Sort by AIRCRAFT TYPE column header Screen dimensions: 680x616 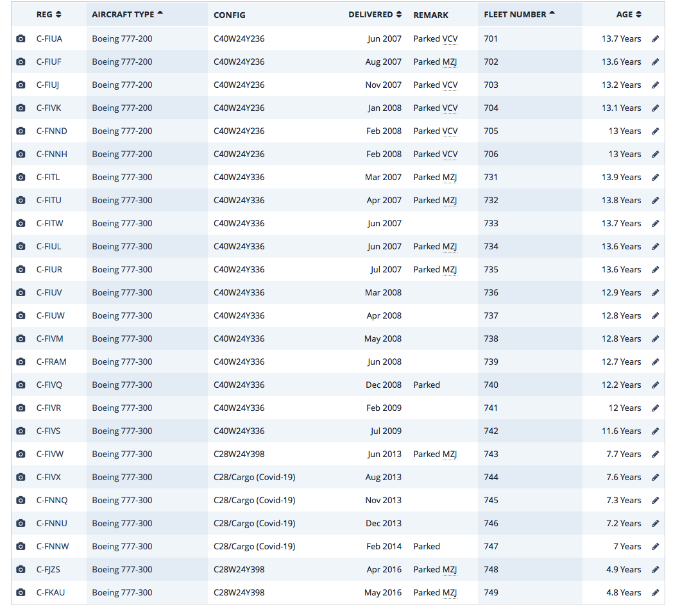point(127,14)
